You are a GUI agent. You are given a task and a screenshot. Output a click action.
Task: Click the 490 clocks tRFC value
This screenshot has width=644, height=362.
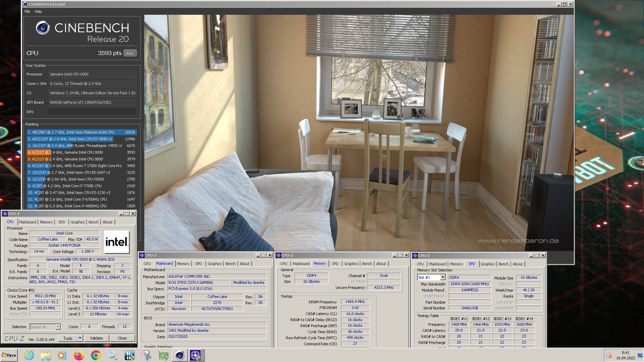355,338
